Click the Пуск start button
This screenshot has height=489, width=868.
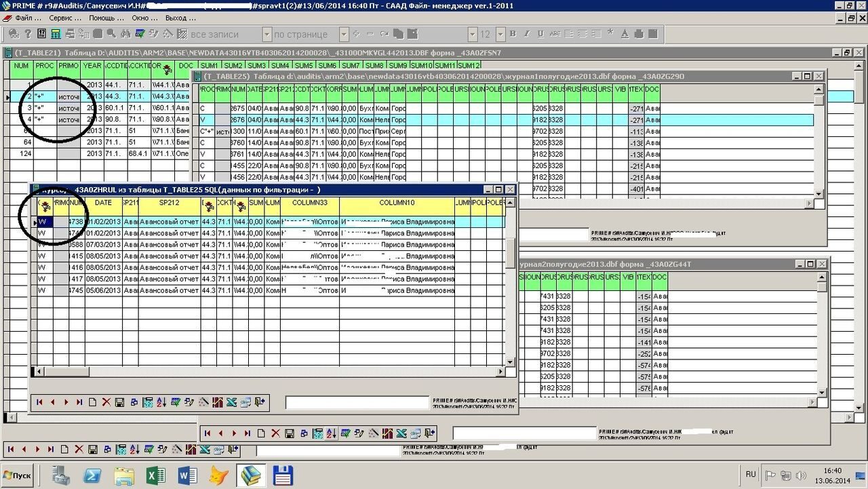pyautogui.click(x=17, y=475)
